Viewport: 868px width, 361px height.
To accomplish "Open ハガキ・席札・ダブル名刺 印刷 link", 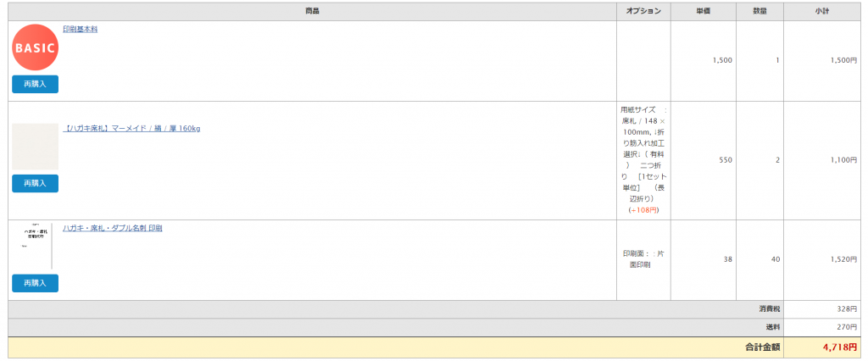I will (113, 228).
